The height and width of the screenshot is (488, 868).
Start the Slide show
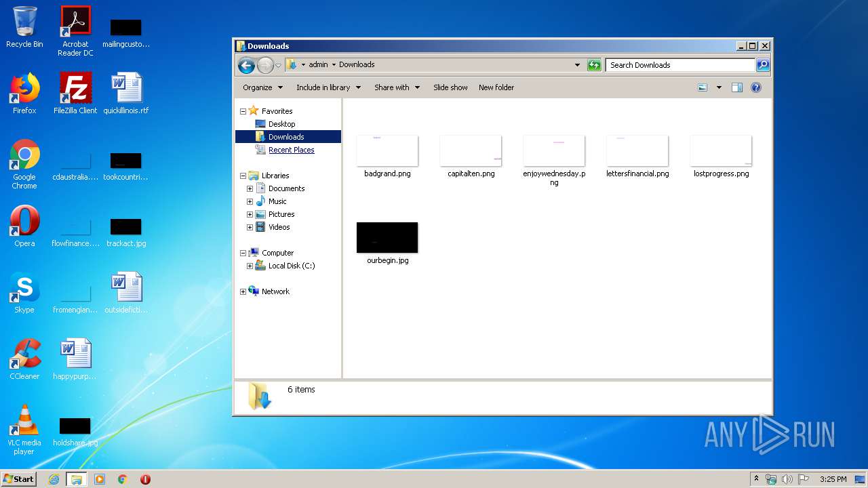pos(450,87)
